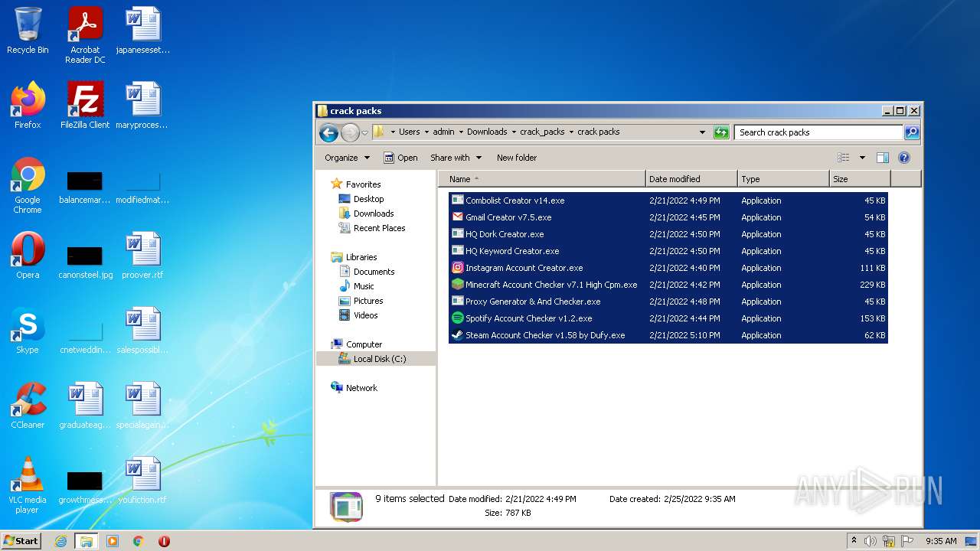Open the Pictures library

[x=367, y=301]
